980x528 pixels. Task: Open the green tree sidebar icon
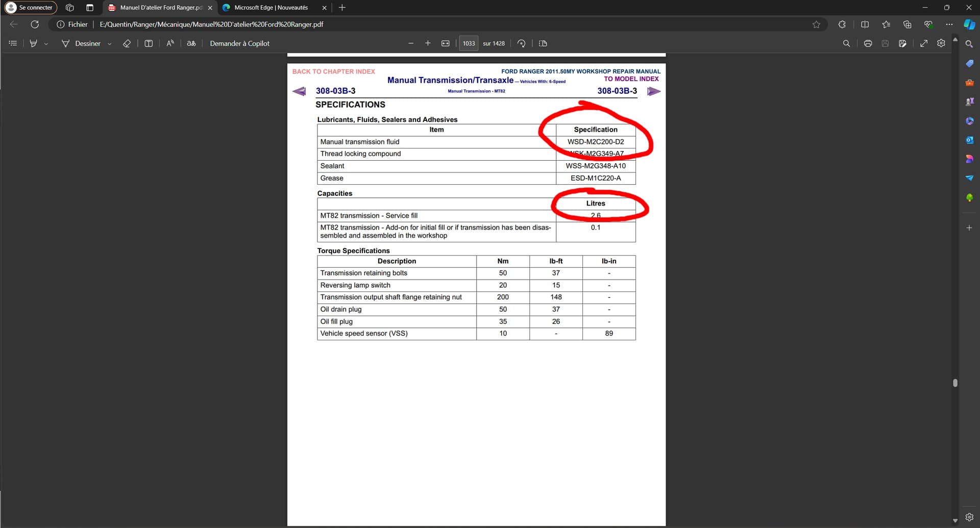[969, 197]
